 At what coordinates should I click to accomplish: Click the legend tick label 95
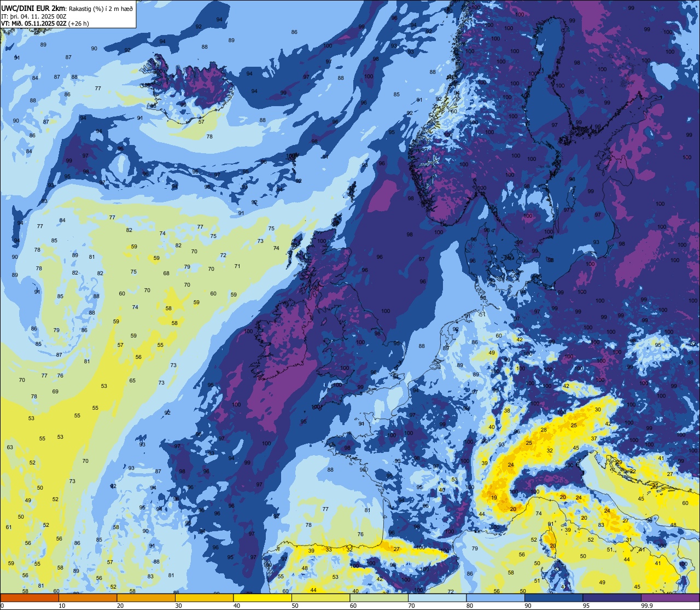click(x=586, y=606)
